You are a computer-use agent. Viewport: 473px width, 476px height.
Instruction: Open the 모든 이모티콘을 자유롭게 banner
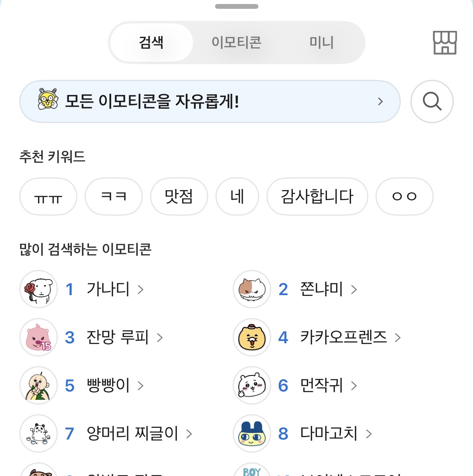pos(209,101)
